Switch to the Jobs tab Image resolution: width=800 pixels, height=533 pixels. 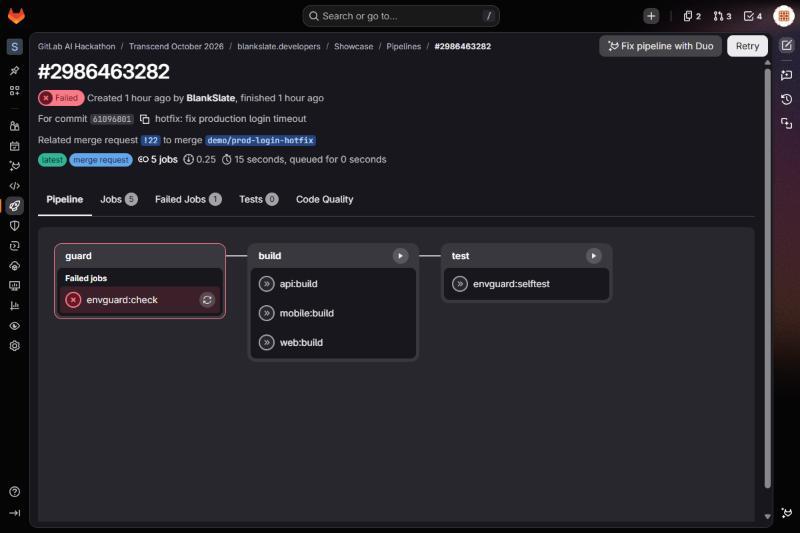point(118,199)
